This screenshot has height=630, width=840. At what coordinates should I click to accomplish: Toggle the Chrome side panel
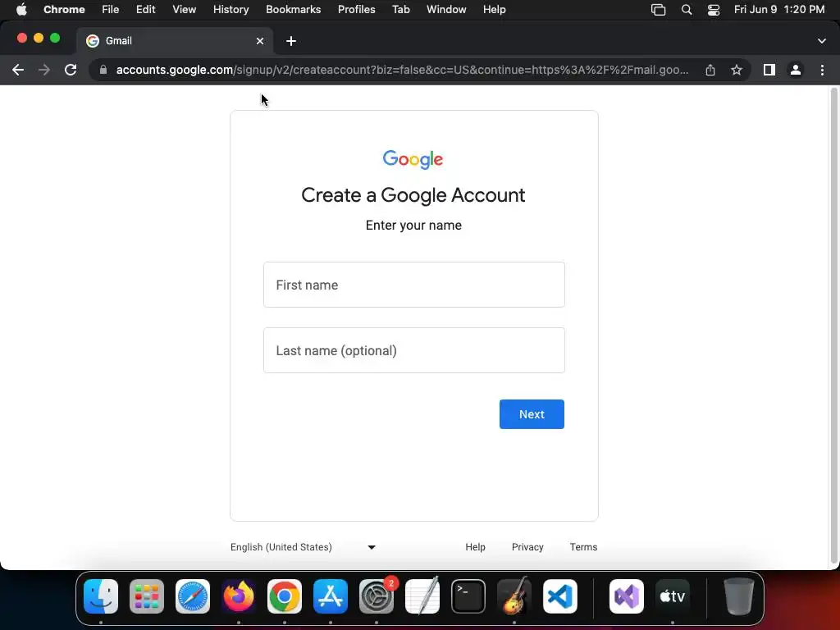pos(769,70)
